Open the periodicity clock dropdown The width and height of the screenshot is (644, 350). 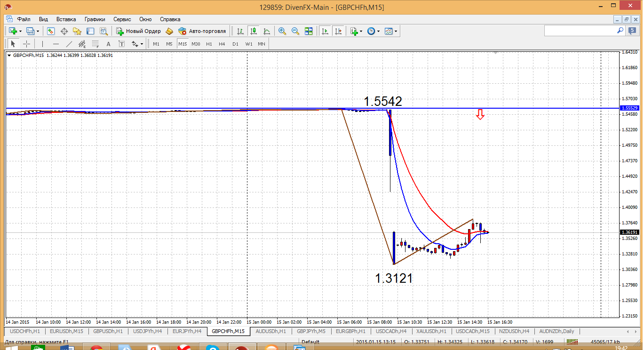point(378,32)
